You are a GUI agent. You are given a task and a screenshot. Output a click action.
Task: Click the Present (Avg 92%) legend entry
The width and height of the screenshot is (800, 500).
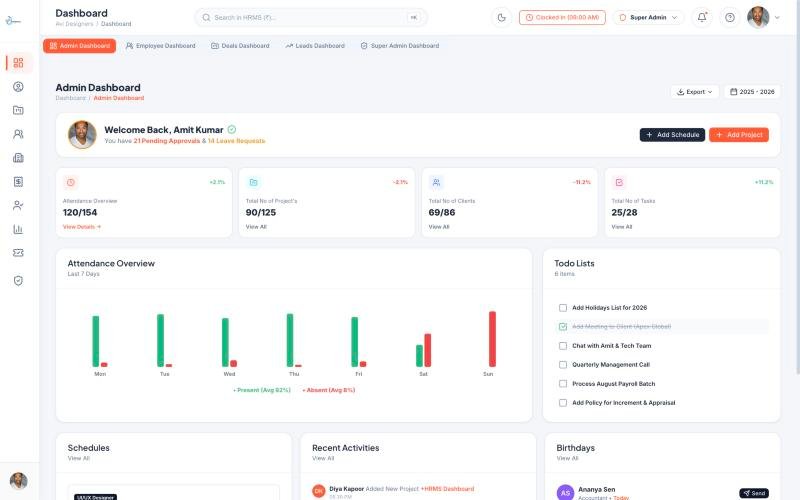[262, 390]
